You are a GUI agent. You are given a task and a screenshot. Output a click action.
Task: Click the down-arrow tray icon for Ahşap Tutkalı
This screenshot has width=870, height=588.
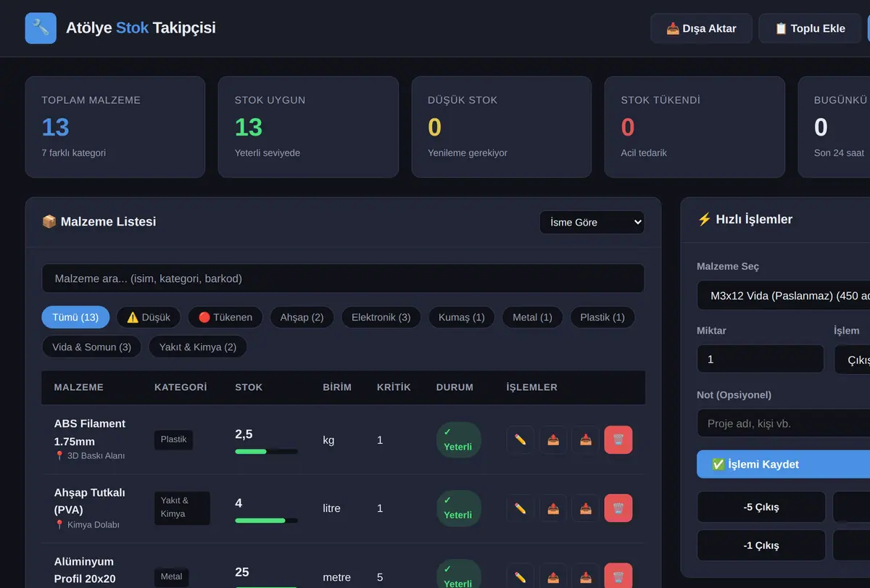586,508
